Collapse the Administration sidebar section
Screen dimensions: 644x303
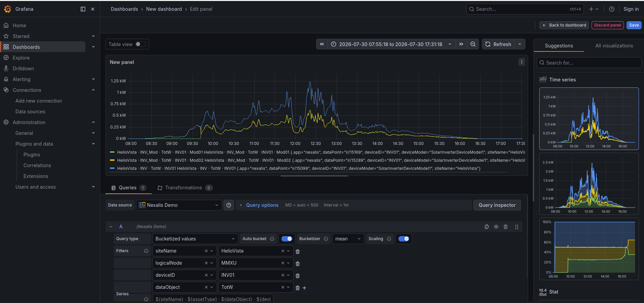pyautogui.click(x=93, y=122)
